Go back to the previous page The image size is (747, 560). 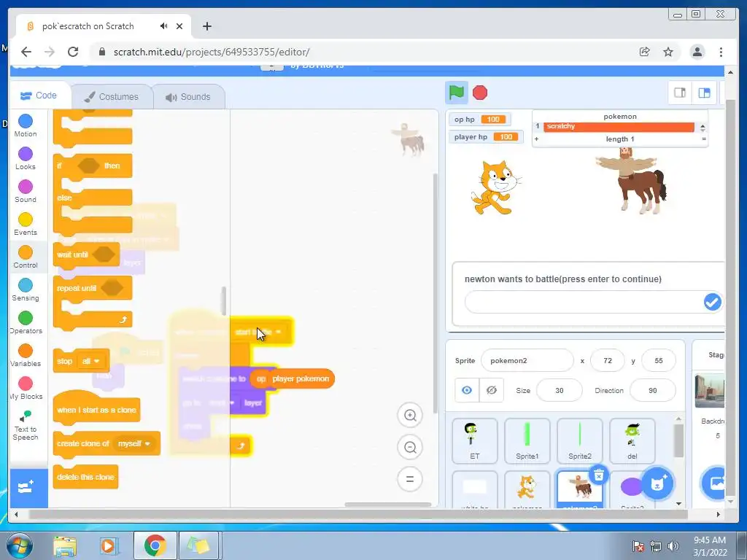(26, 52)
